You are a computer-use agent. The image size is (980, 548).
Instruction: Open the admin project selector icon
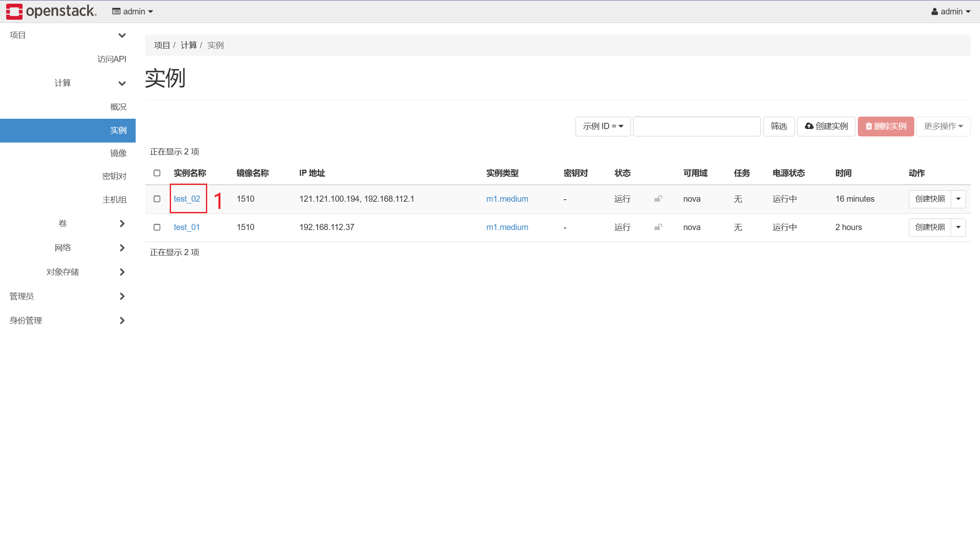click(x=116, y=12)
